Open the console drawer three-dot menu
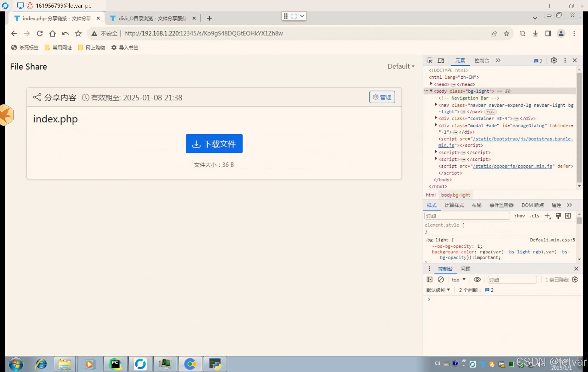The width and height of the screenshot is (588, 372). click(430, 269)
